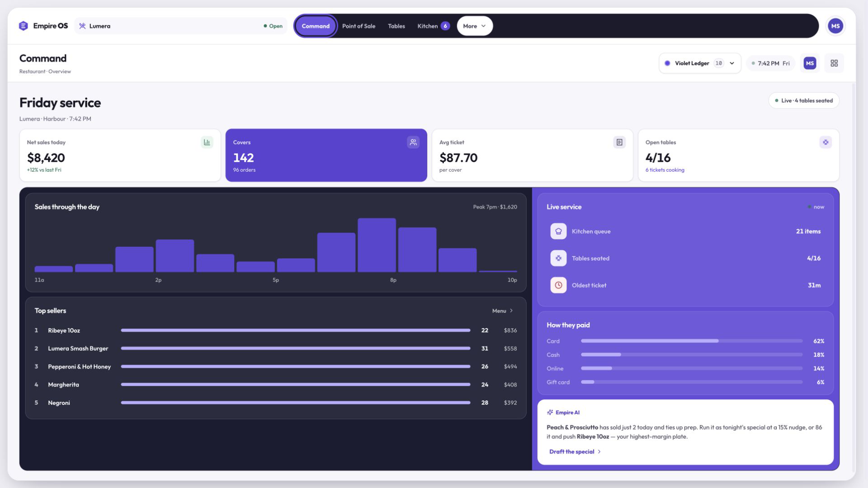Screen dimensions: 868x488
Task: Click the Margherita row
Action: (x=276, y=385)
